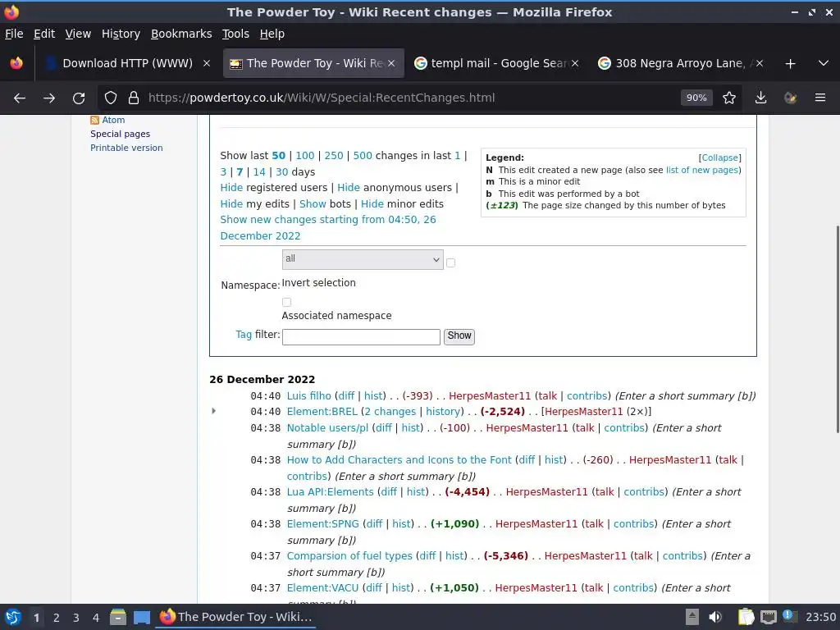Screen dimensions: 840x630
Task: Open Show new changes starting from 04:50
Action: tap(328, 228)
